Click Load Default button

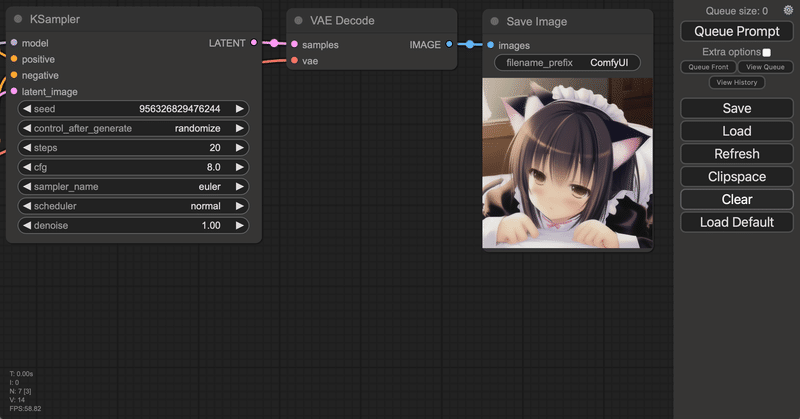coord(737,222)
